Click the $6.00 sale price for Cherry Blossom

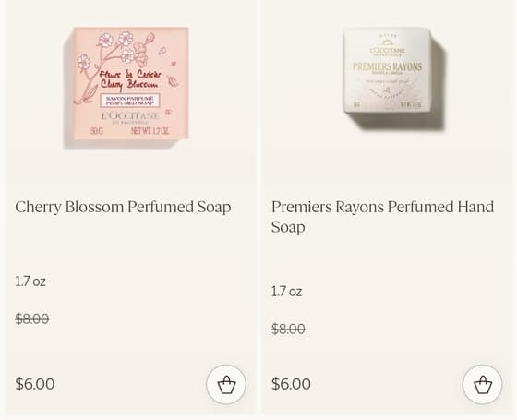35,384
